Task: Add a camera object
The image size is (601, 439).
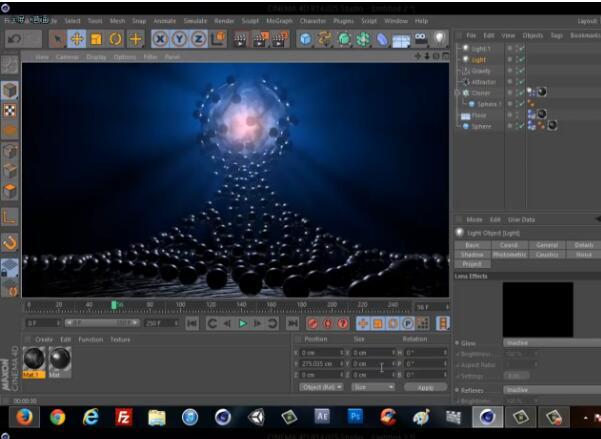Action: click(420, 38)
